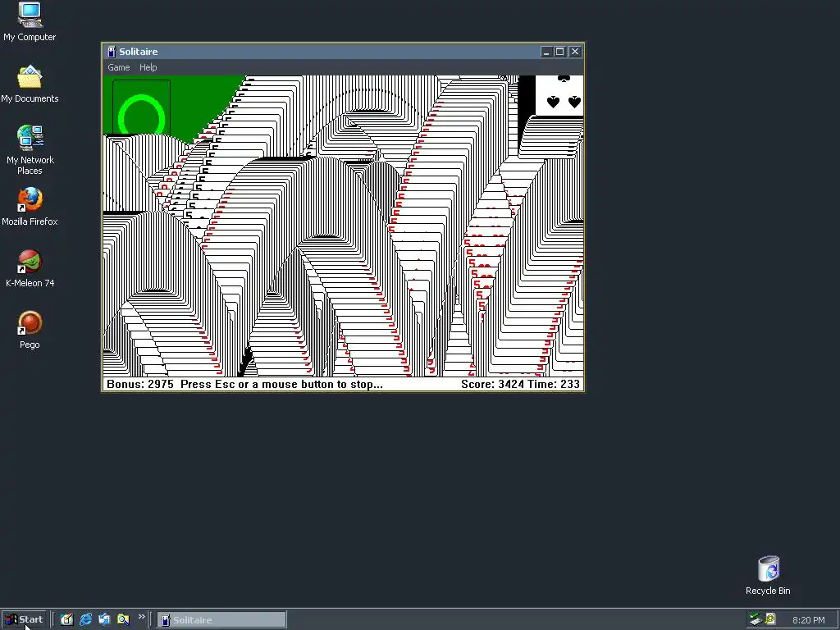Open the Start menu
Viewport: 840px width, 630px height.
(x=25, y=620)
